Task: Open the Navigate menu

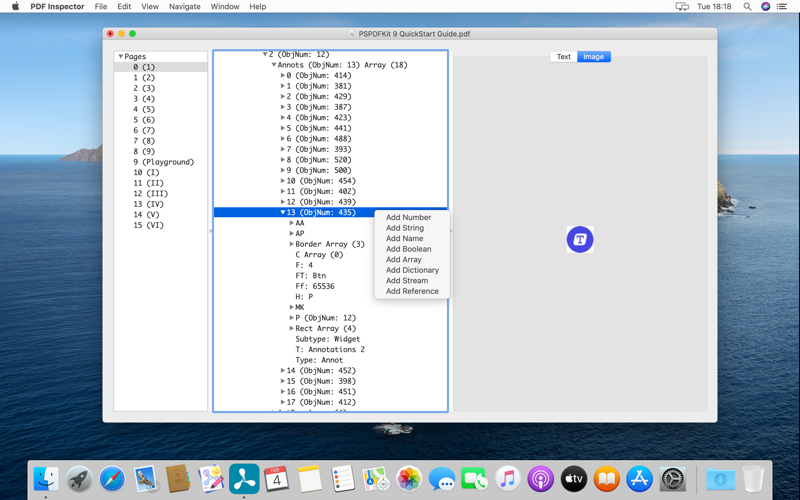Action: click(185, 7)
